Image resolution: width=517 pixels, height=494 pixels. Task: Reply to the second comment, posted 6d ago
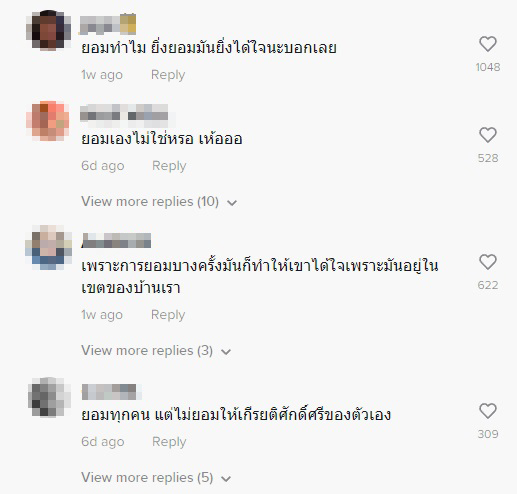169,166
